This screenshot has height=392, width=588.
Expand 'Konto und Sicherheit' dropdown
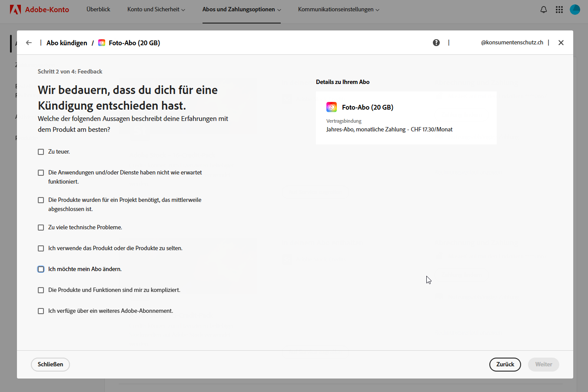156,10
